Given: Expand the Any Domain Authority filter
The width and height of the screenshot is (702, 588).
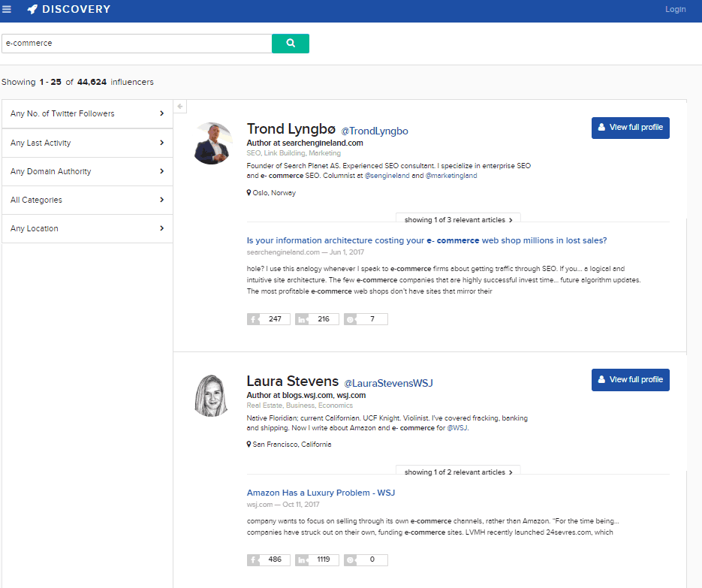Looking at the screenshot, I should [87, 171].
